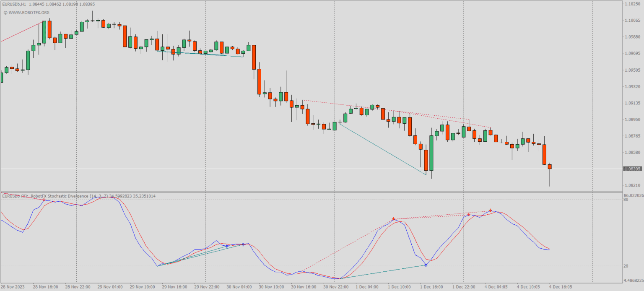Screen dimensions: 644x291
Task: Click the 1.10250 value on the price axis
Action: tap(633, 3)
